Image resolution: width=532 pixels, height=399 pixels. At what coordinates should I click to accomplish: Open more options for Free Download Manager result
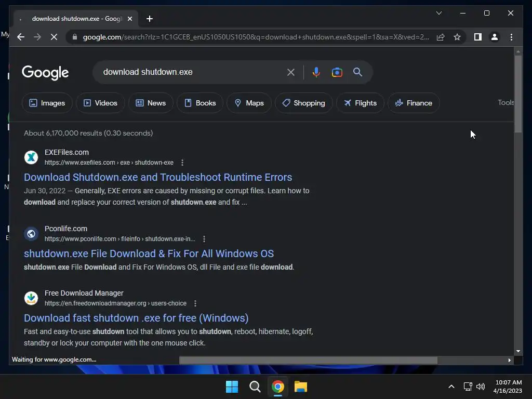195,303
